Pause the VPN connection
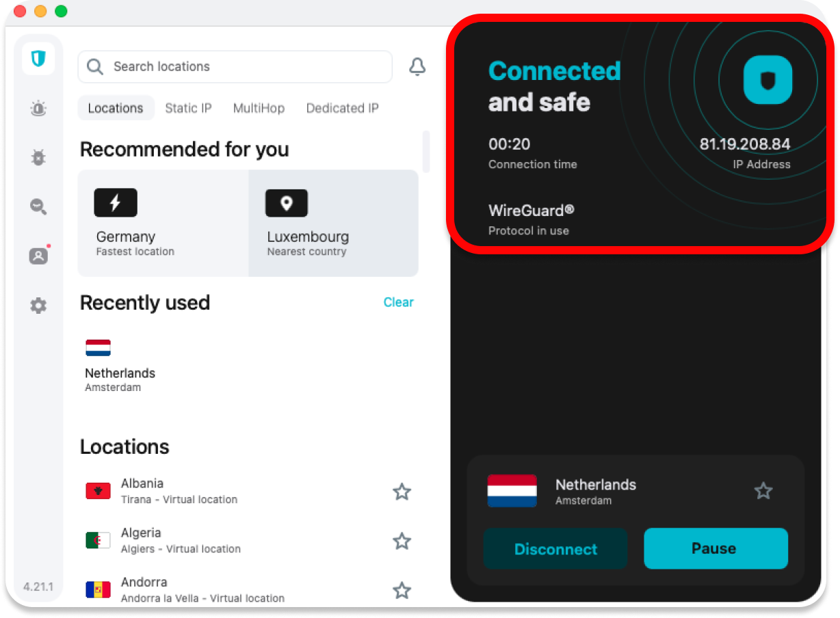840x618 pixels. tap(716, 549)
